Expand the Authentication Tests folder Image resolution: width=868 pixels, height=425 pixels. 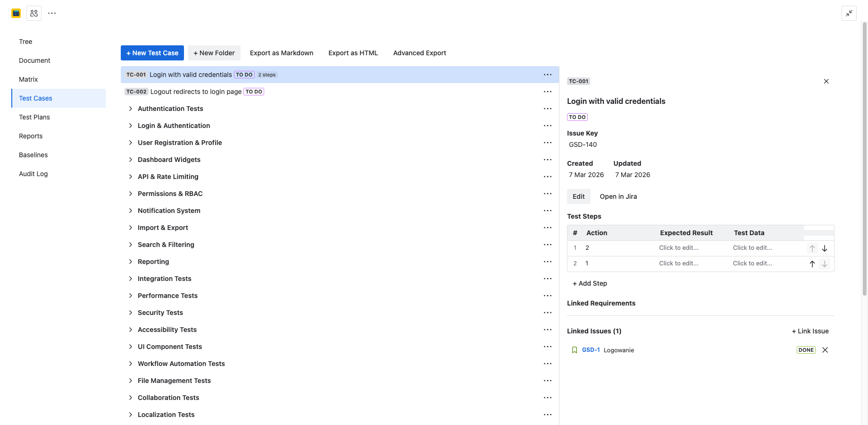[x=131, y=109]
